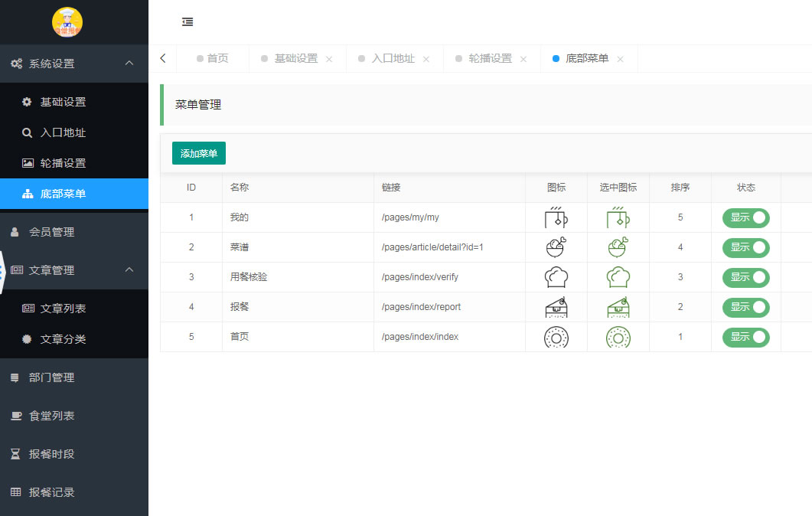Toggle 显示 switch for 用餐核验 row
Screen dimensions: 812x516
click(745, 277)
